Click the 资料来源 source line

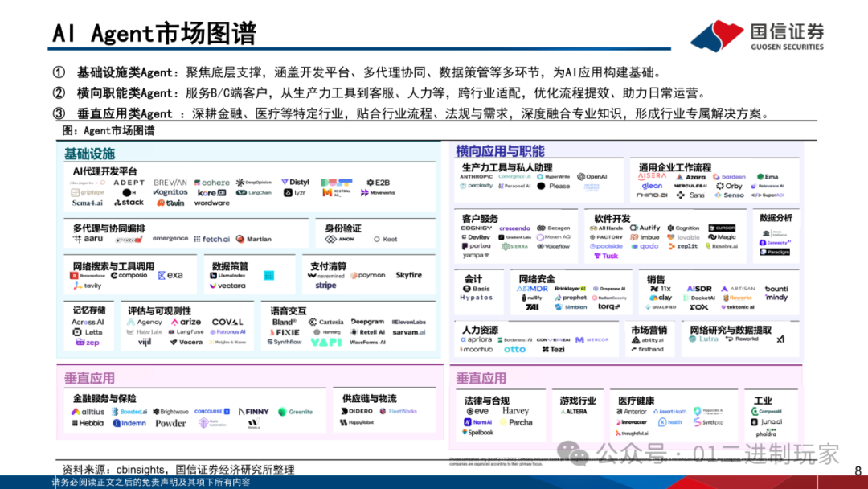178,470
